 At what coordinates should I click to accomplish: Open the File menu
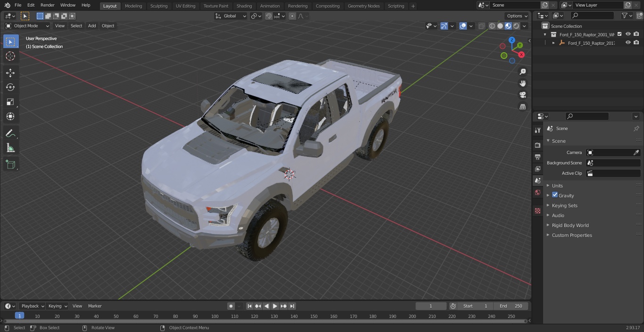coord(18,5)
